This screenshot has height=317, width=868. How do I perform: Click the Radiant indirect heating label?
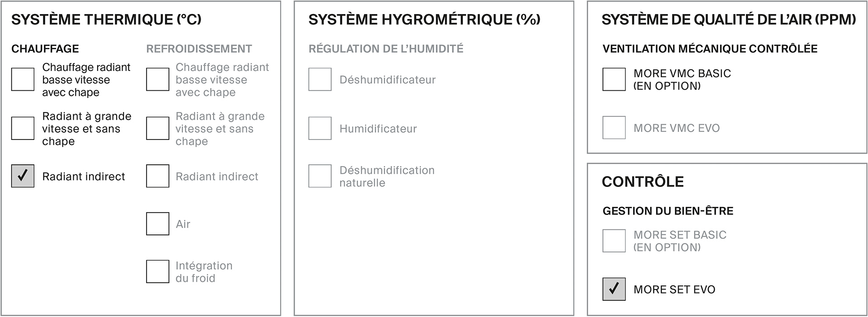[x=84, y=177]
